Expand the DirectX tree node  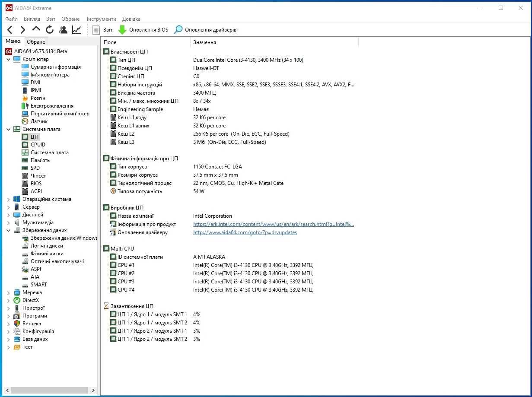click(x=8, y=300)
